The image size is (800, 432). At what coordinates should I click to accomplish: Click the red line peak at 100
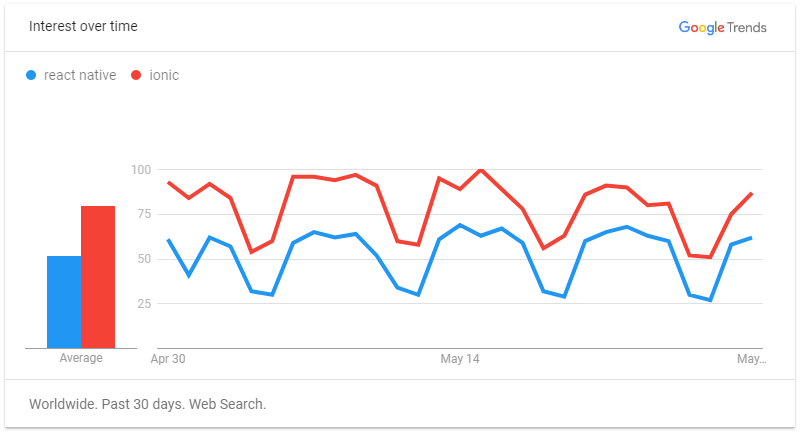481,170
